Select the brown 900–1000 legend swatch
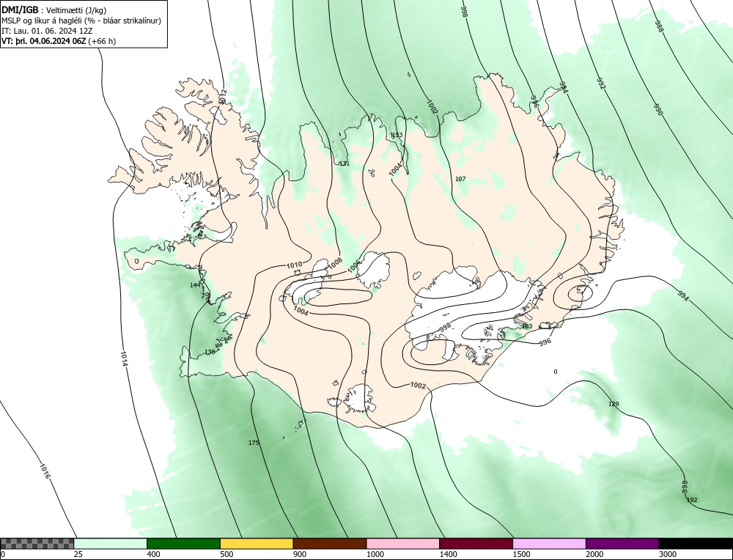The height and width of the screenshot is (560, 733). click(330, 543)
